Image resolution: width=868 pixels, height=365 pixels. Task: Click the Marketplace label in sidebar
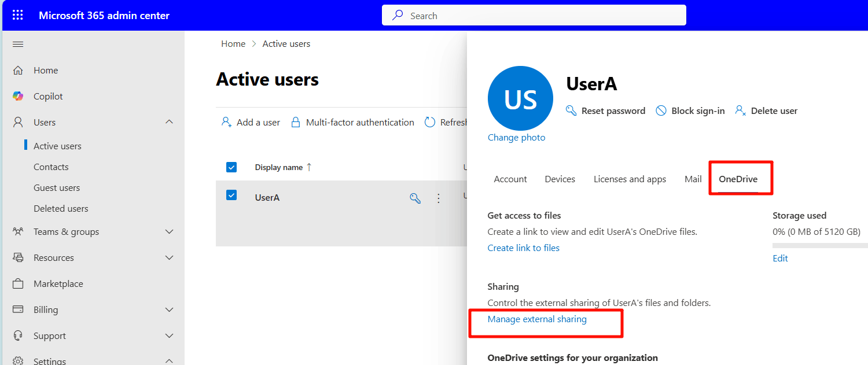click(x=58, y=283)
